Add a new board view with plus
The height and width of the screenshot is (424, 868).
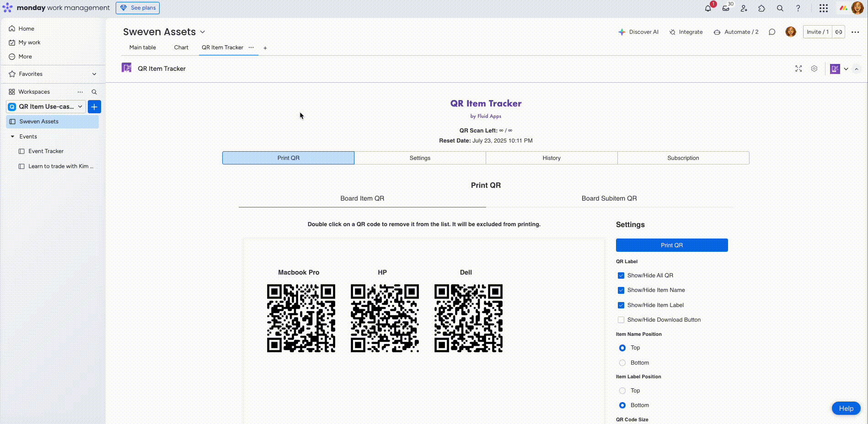(x=265, y=48)
